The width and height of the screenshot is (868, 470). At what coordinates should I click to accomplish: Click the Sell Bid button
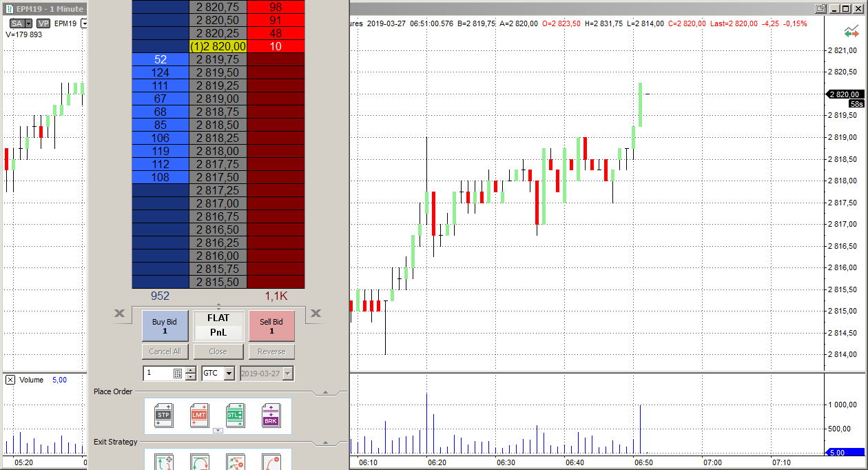click(x=271, y=326)
